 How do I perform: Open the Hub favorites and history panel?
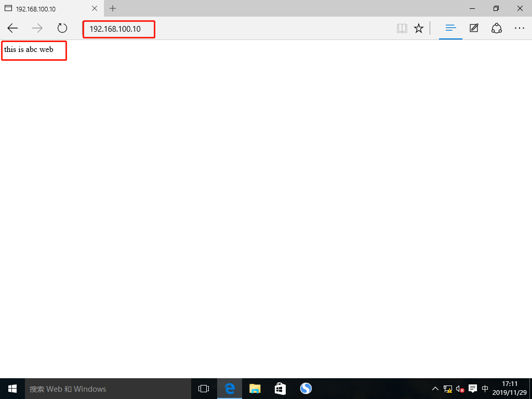coord(450,28)
